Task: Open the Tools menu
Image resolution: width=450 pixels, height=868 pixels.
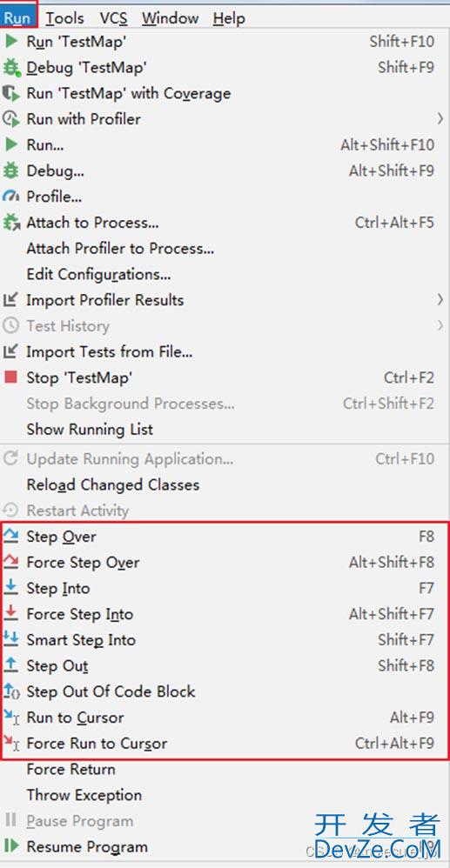Action: [64, 18]
